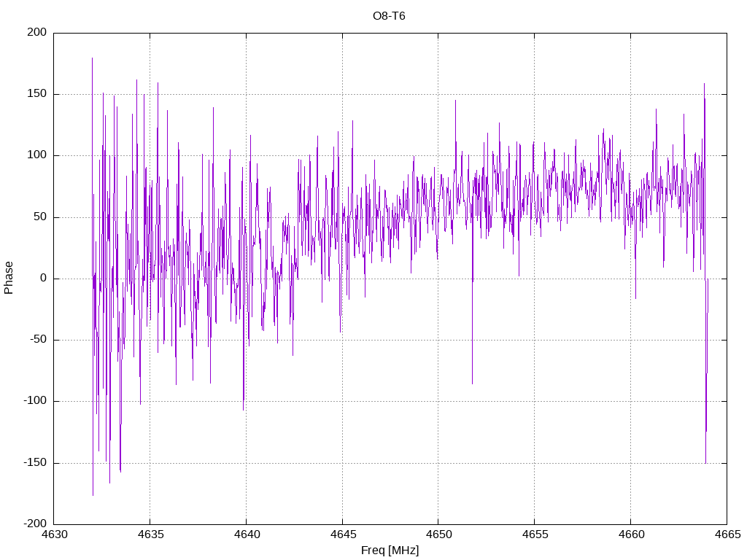This screenshot has width=747, height=560.
Task: Click the x-axis tick label 4650
Action: click(x=438, y=534)
